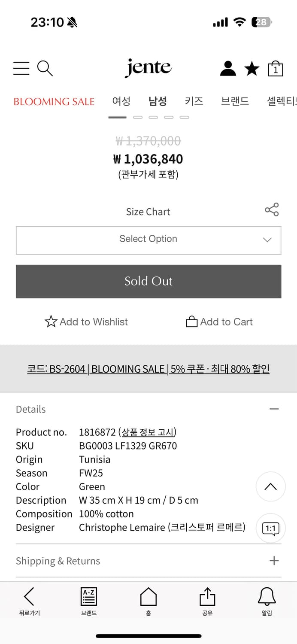Open the search function
This screenshot has height=644, width=297.
[45, 68]
